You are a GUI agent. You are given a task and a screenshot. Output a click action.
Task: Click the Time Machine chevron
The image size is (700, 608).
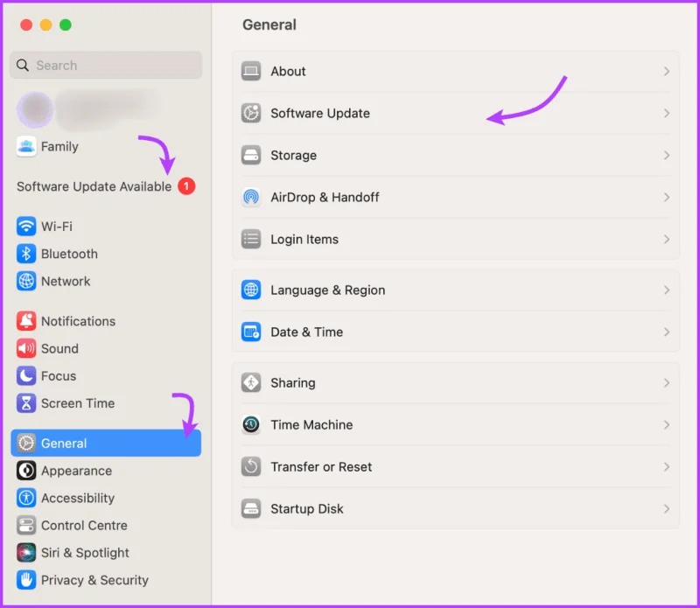(x=667, y=425)
